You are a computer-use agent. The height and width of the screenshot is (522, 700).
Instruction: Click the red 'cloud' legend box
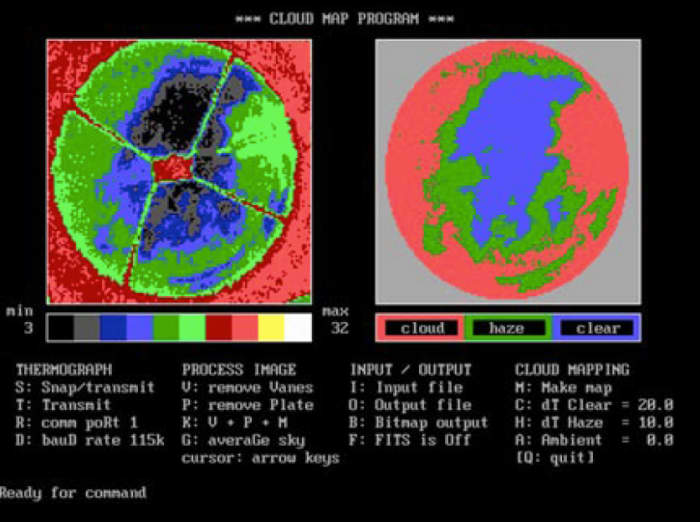tap(420, 328)
